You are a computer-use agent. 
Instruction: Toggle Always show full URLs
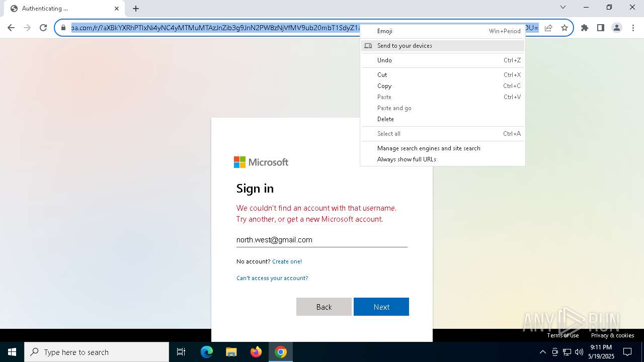[x=443, y=159]
